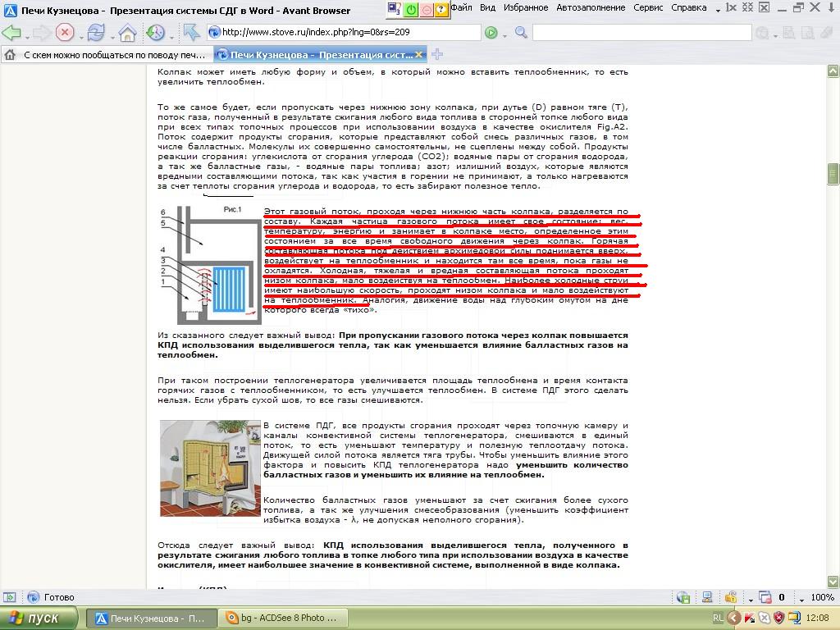The width and height of the screenshot is (840, 630).
Task: Click the vertical scrollbar thumb of the page
Action: 833,174
